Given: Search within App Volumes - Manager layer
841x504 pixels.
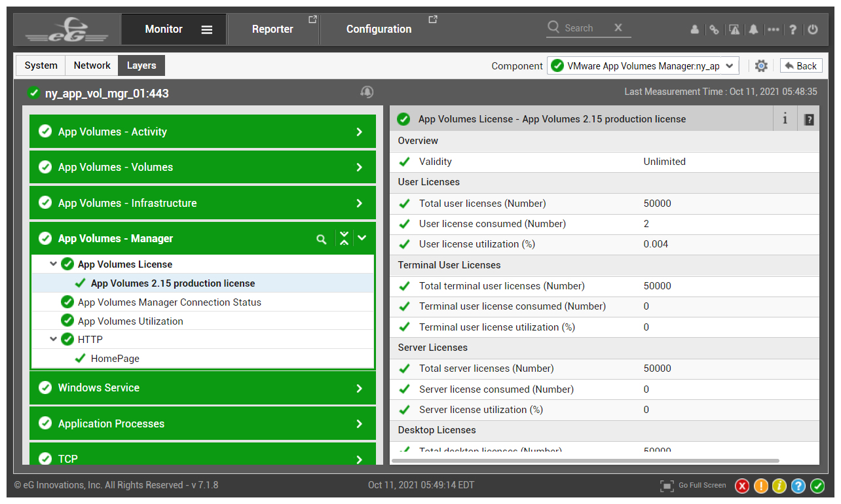Looking at the screenshot, I should [321, 240].
